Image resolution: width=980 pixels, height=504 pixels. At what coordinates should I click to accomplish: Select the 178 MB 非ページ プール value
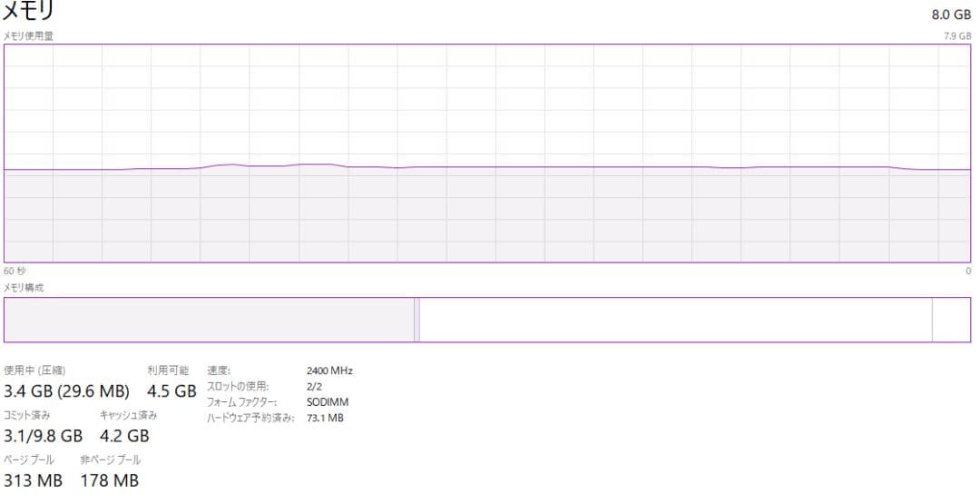point(110,480)
